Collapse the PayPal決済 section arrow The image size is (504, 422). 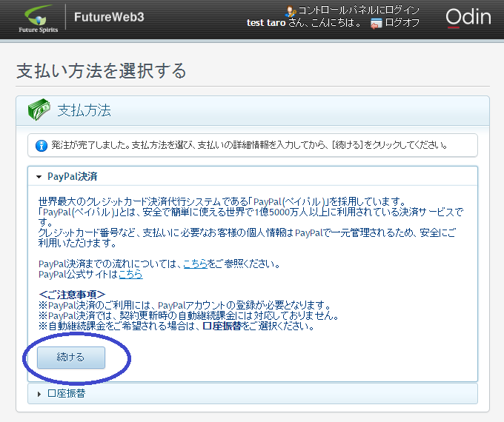tap(39, 177)
